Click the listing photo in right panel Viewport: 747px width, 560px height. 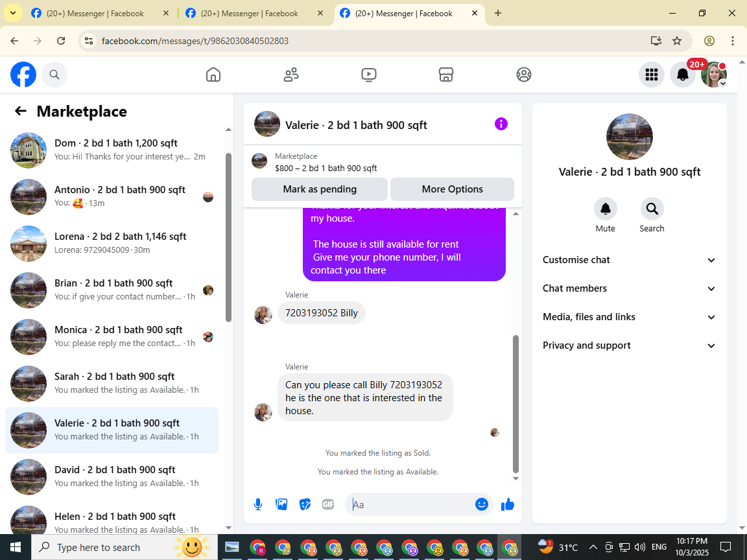630,137
